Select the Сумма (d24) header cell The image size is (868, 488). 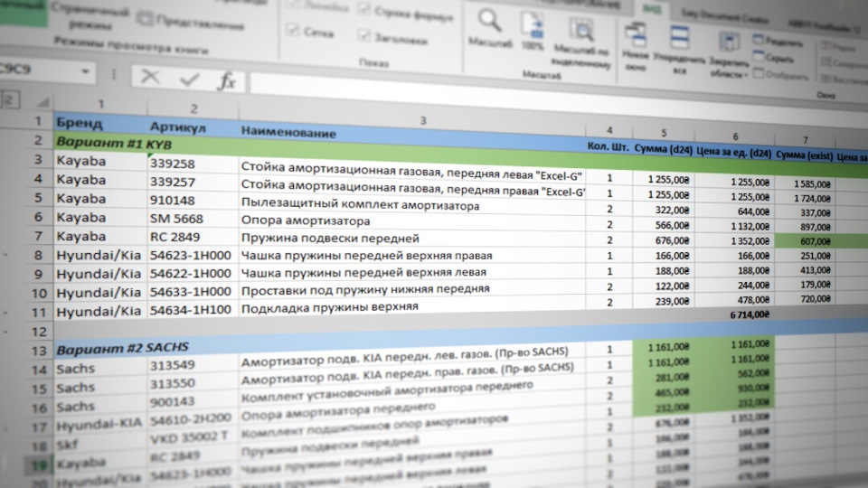pyautogui.click(x=663, y=149)
